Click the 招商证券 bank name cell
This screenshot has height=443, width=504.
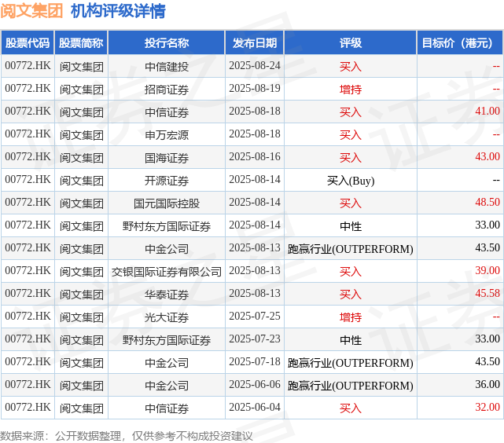pos(167,90)
